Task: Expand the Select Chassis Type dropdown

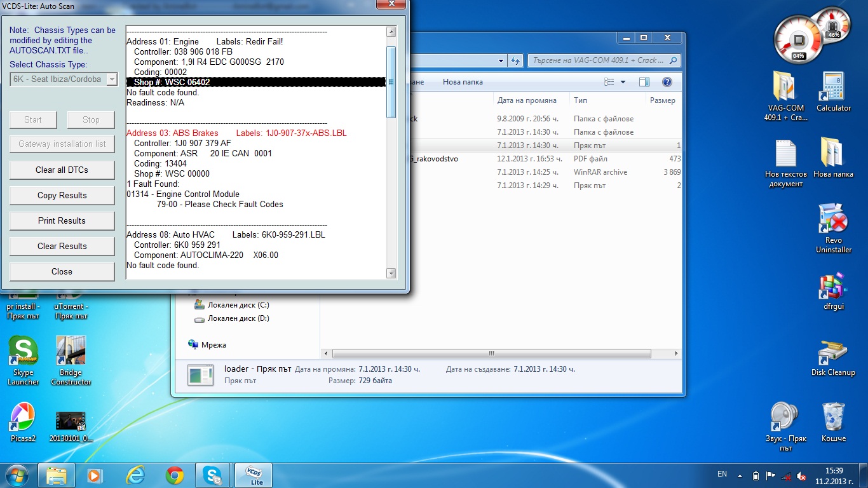Action: pyautogui.click(x=112, y=79)
